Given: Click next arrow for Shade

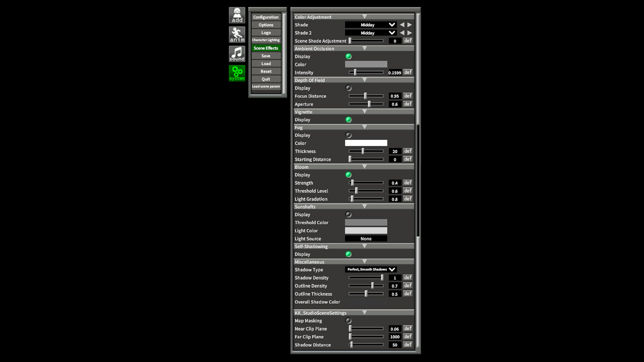Looking at the screenshot, I should pos(410,25).
